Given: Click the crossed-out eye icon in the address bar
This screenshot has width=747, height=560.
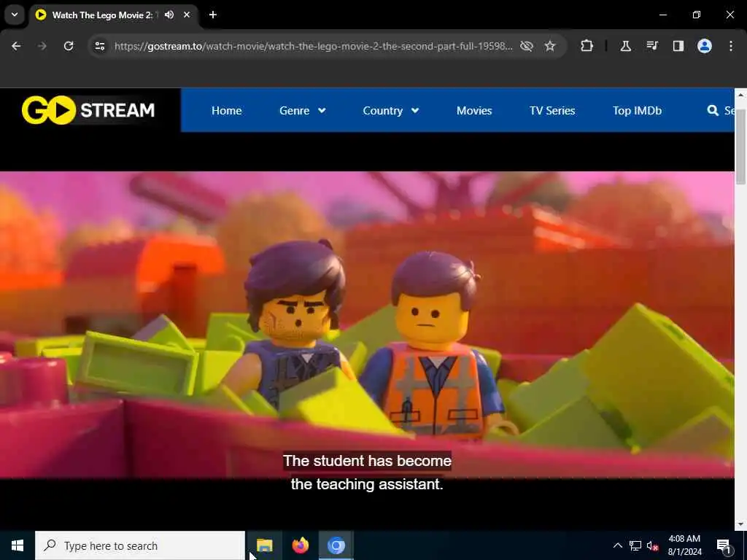Looking at the screenshot, I should pyautogui.click(x=527, y=46).
